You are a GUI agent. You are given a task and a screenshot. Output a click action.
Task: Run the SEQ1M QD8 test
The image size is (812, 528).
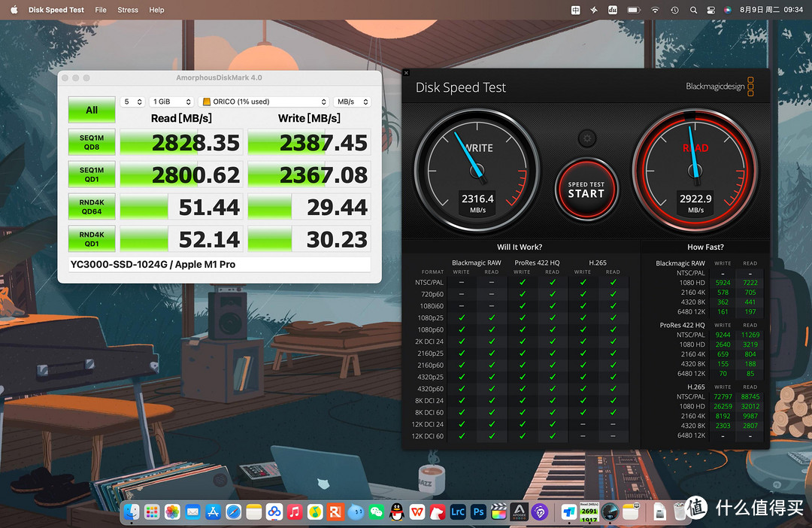pyautogui.click(x=92, y=142)
